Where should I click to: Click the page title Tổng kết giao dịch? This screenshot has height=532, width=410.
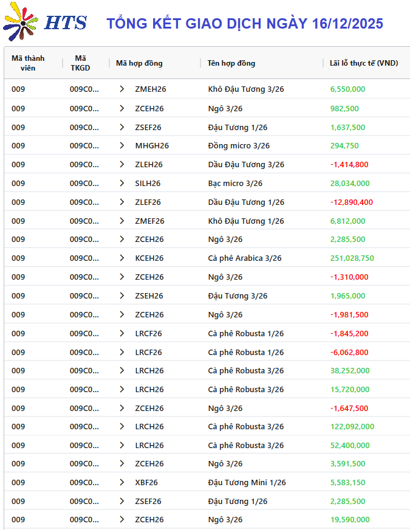245,24
